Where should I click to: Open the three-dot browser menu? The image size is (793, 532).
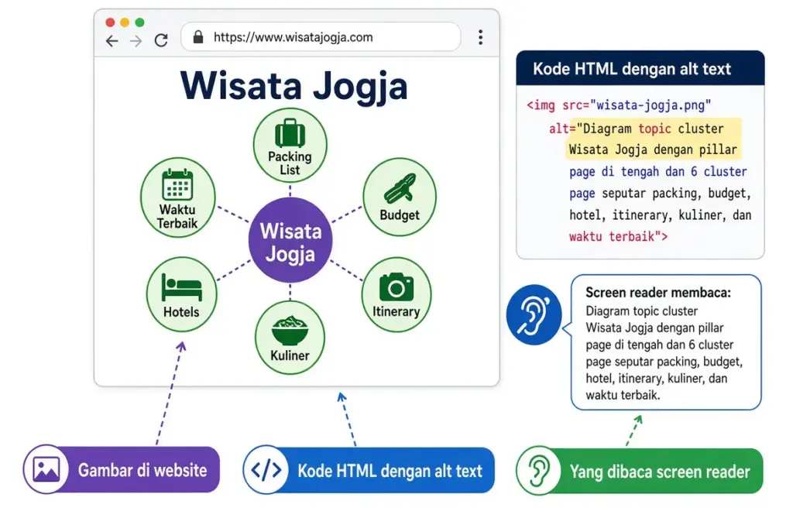click(x=480, y=37)
